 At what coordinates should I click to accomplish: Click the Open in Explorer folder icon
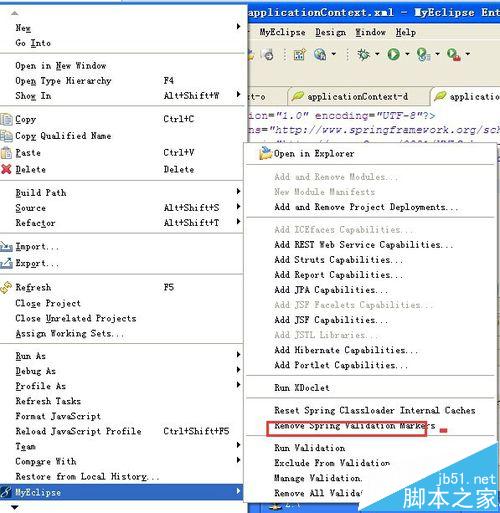point(266,153)
